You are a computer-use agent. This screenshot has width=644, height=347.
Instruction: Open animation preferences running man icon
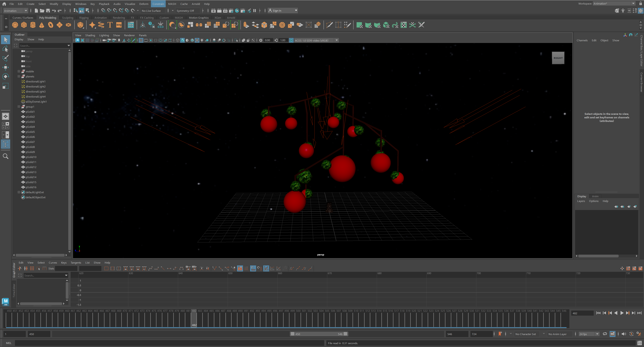[x=639, y=334]
